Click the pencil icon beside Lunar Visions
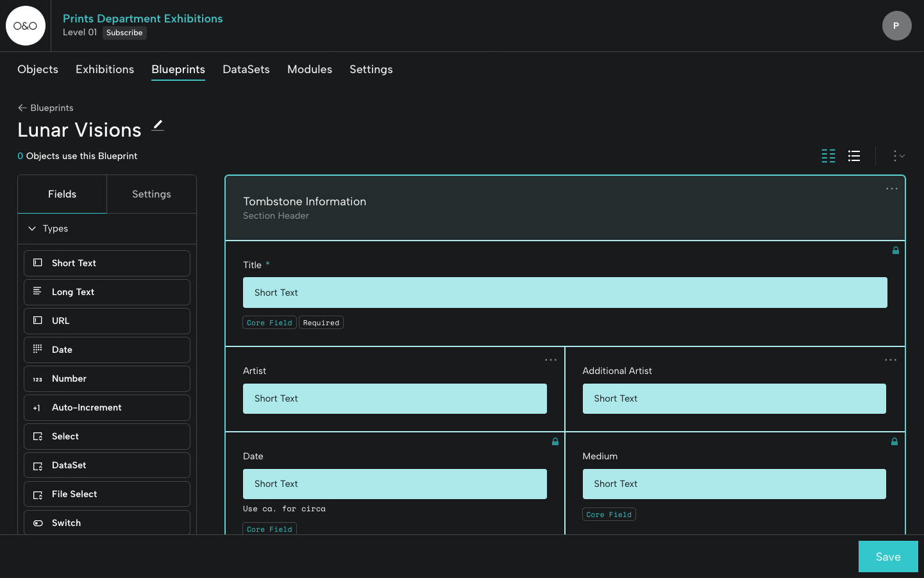The height and width of the screenshot is (578, 924). pos(158,126)
